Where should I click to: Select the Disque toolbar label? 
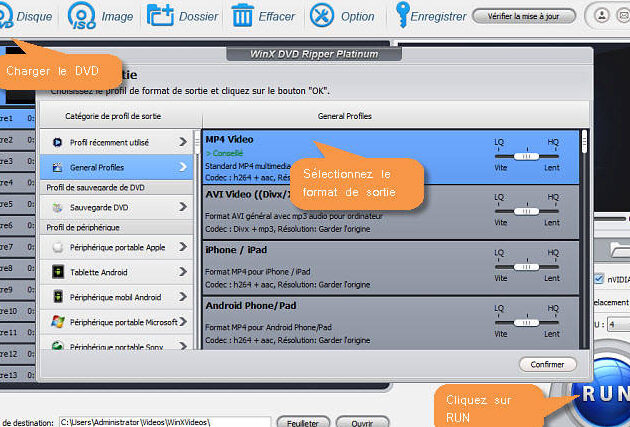pyautogui.click(x=34, y=16)
